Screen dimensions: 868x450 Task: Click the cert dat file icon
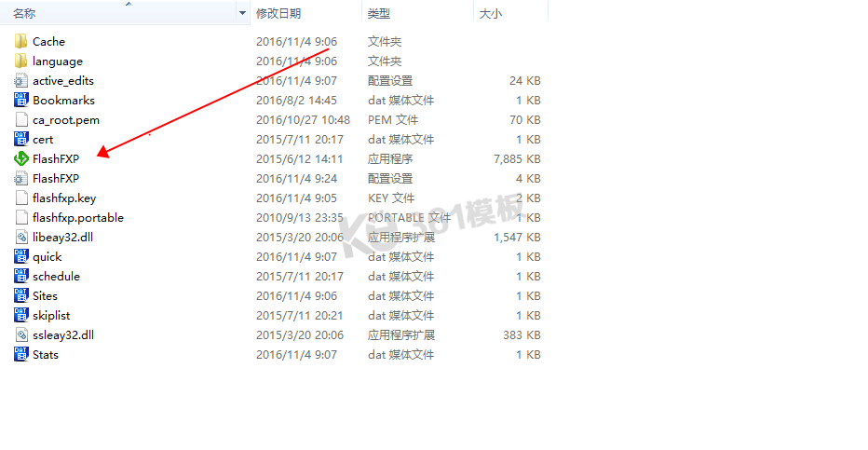(21, 140)
